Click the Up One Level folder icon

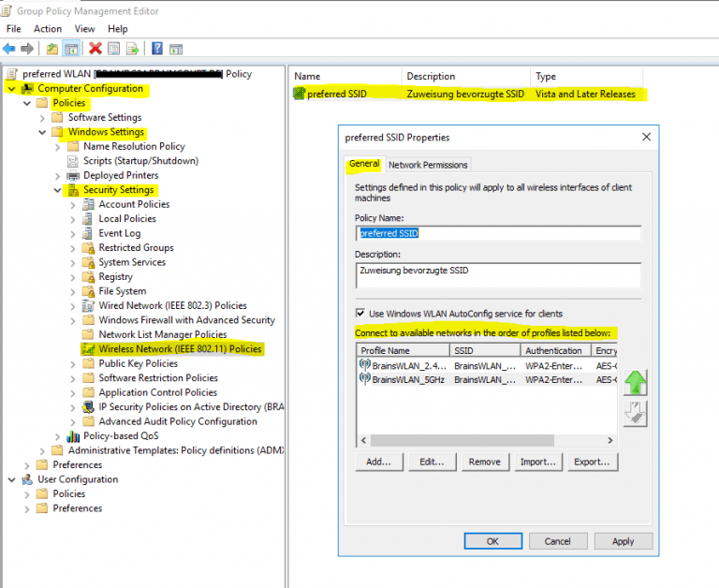tap(52, 48)
